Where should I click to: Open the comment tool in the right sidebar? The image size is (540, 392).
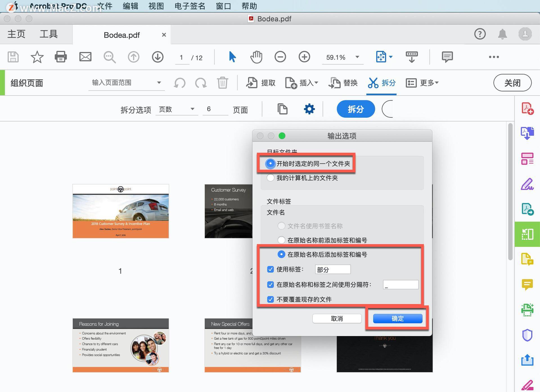528,284
